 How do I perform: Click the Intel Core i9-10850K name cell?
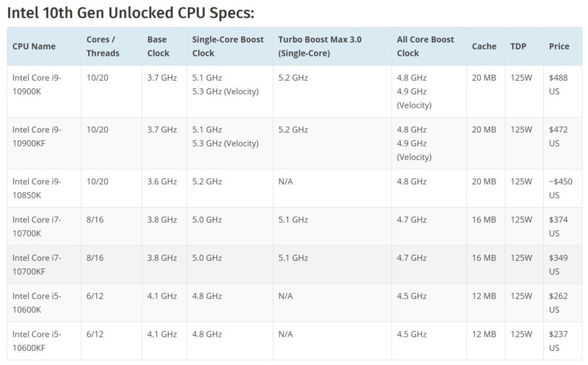(37, 188)
